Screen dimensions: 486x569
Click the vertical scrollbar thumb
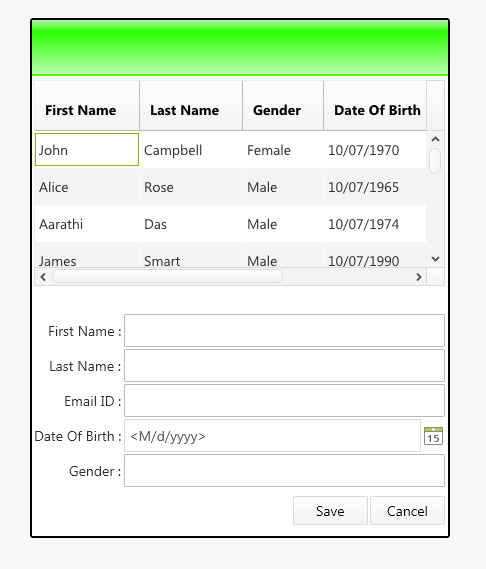(435, 161)
